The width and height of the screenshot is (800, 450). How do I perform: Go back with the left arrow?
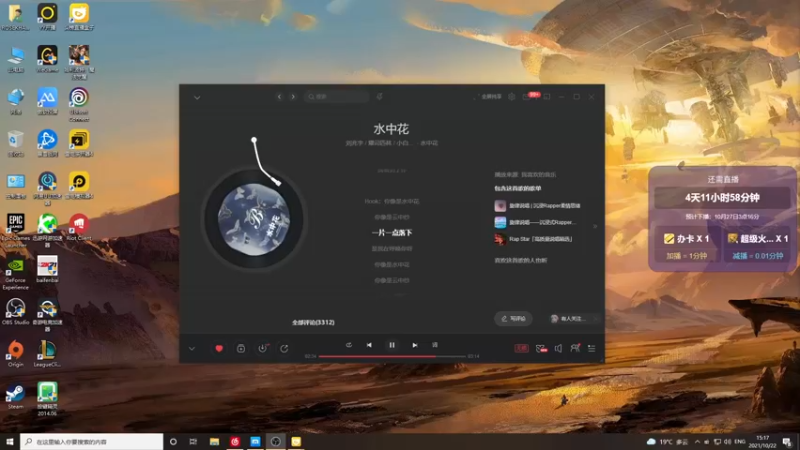point(279,96)
